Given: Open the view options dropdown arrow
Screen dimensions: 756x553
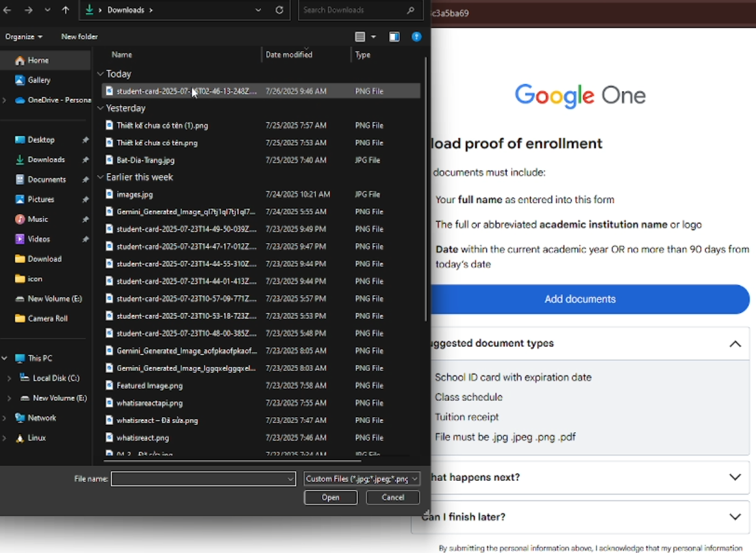Looking at the screenshot, I should 373,36.
